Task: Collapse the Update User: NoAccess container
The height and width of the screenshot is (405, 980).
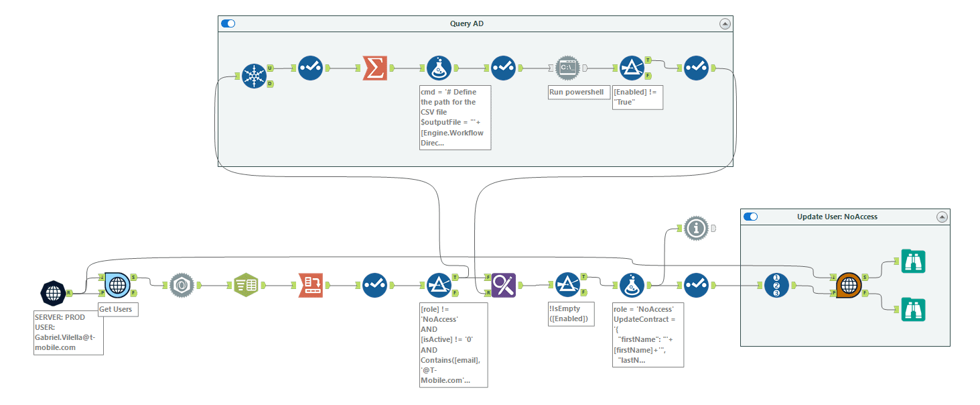Action: point(942,217)
